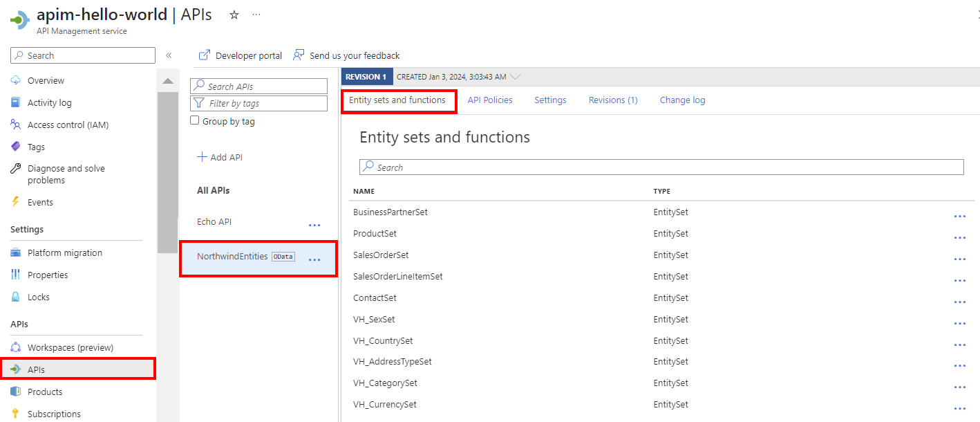Go to Locks in Settings section
The image size is (980, 422).
point(39,297)
